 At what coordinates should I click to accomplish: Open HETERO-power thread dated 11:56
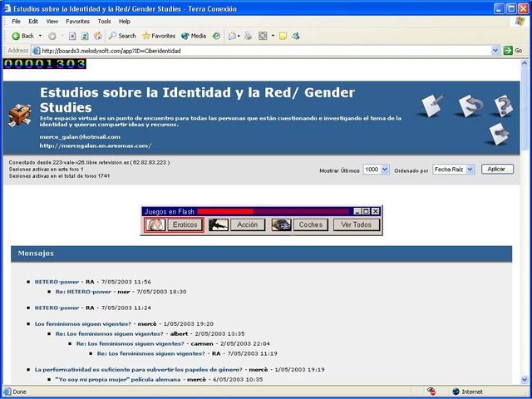[57, 282]
